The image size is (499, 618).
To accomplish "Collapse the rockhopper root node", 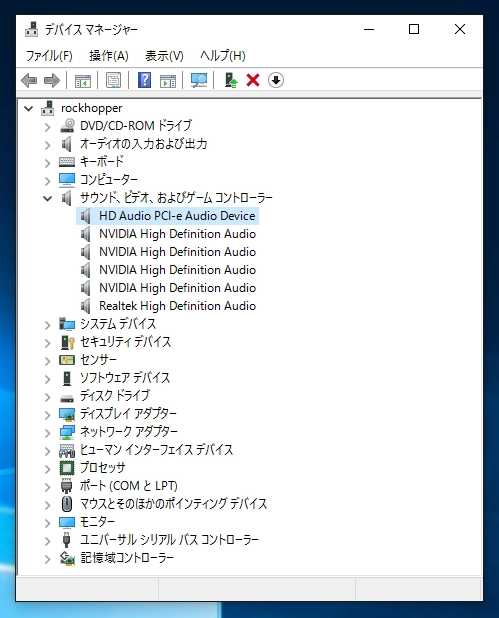I will pyautogui.click(x=28, y=108).
